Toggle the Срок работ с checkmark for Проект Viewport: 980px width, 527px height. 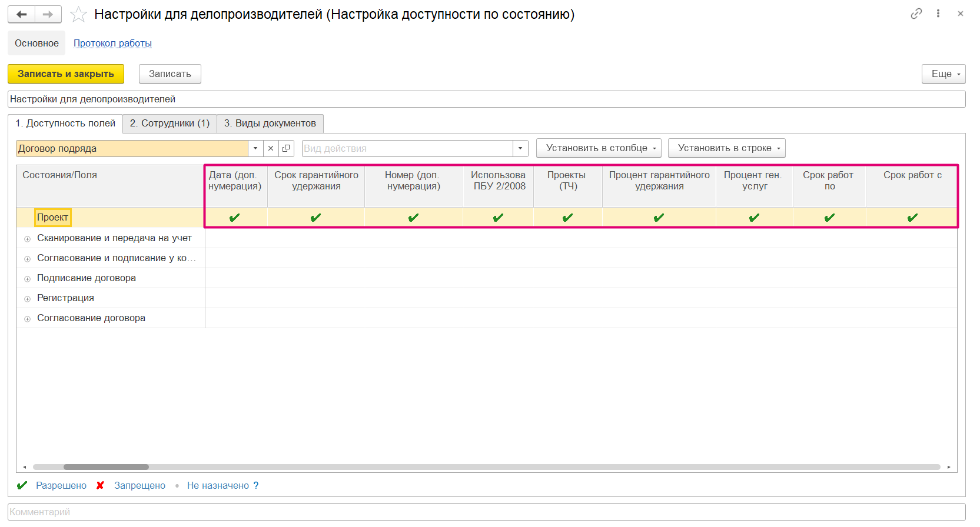[x=912, y=218]
